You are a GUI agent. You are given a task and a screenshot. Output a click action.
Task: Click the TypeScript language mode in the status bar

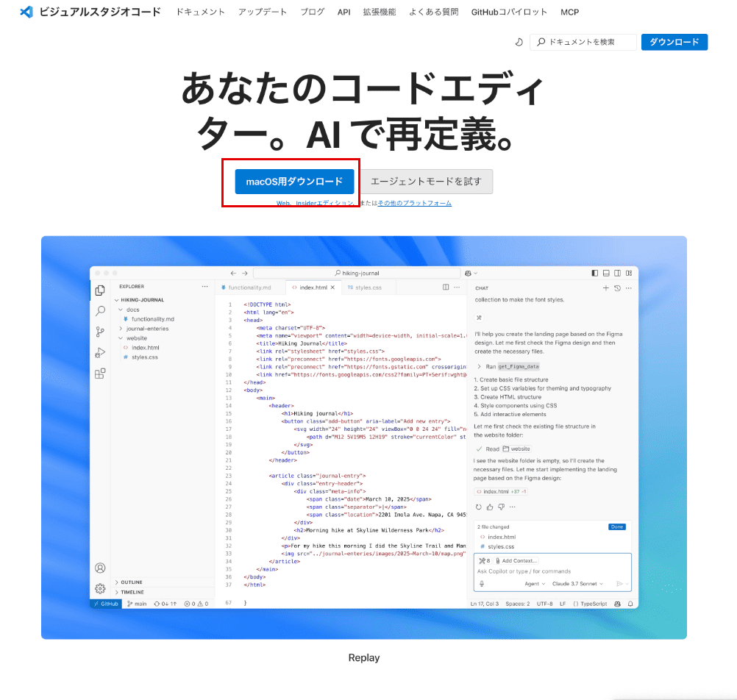pyautogui.click(x=591, y=604)
